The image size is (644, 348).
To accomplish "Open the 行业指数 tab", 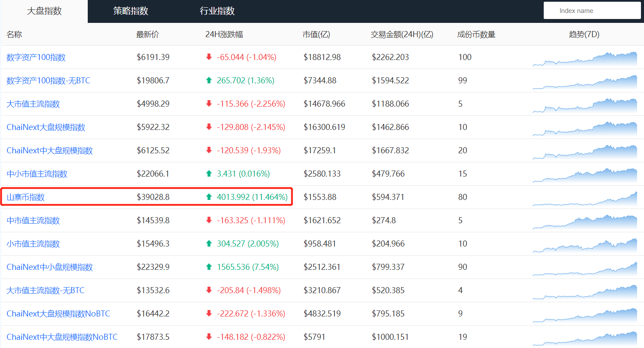I will [217, 11].
